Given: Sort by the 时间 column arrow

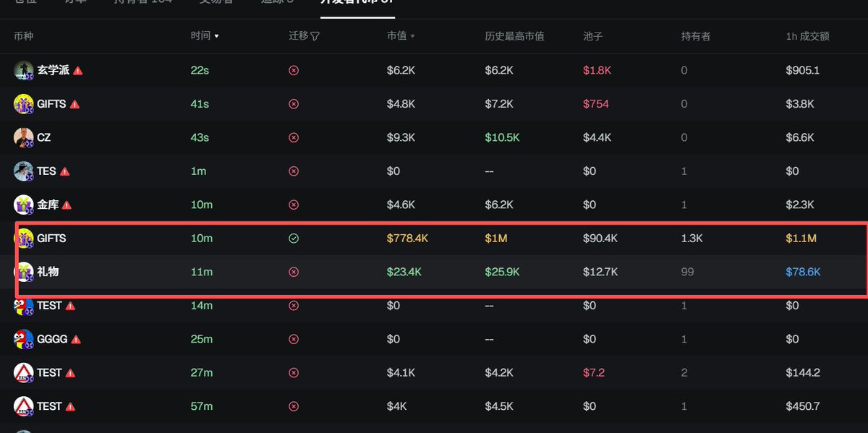Looking at the screenshot, I should coord(216,36).
